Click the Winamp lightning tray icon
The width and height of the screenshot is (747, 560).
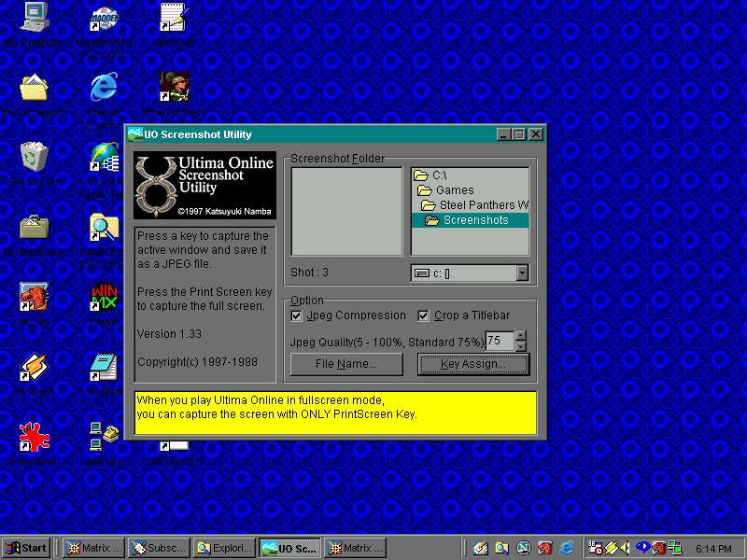click(612, 548)
